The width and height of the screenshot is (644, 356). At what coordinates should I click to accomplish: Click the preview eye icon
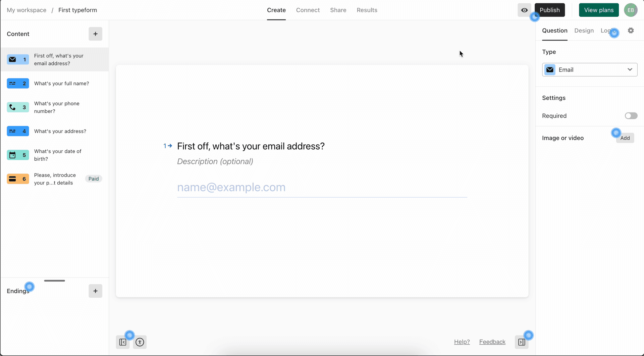coord(524,10)
